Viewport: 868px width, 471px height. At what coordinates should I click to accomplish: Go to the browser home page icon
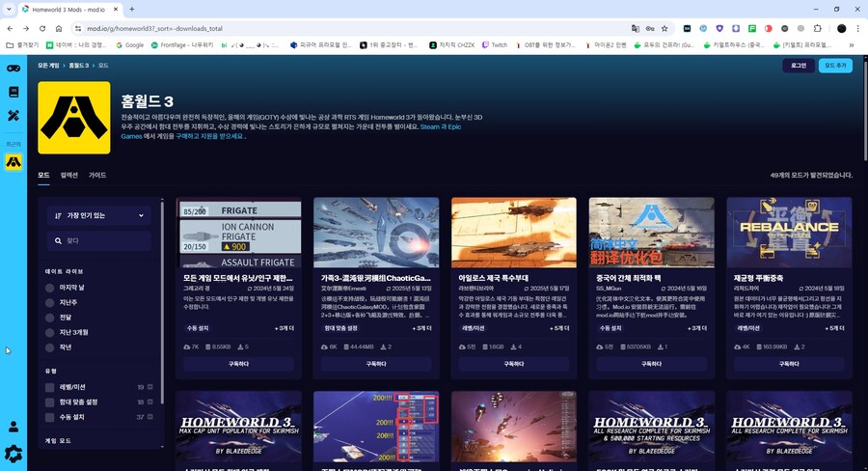(x=58, y=28)
